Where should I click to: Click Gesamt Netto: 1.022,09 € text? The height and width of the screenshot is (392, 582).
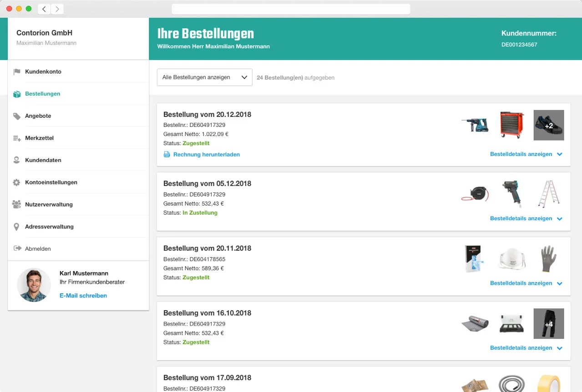coord(196,134)
